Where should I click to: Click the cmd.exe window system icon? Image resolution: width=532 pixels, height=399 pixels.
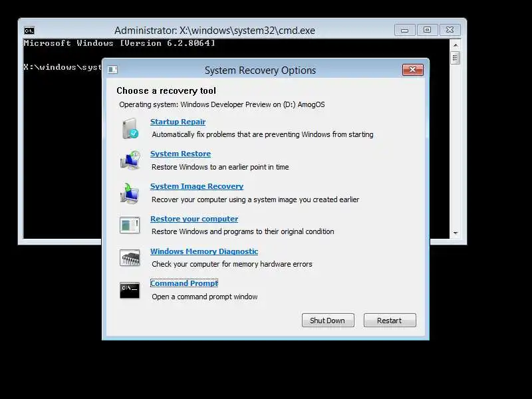pyautogui.click(x=29, y=31)
